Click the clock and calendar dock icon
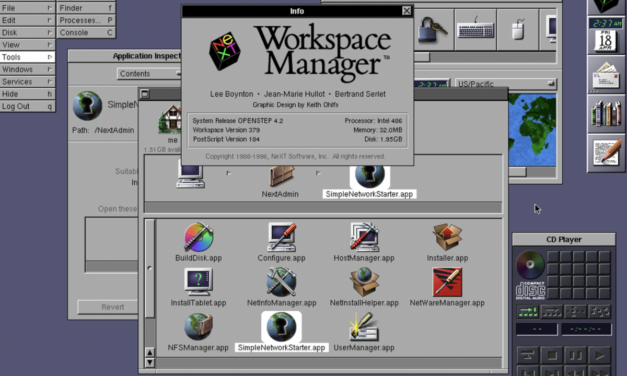Image resolution: width=627 pixels, height=376 pixels. coord(606,35)
